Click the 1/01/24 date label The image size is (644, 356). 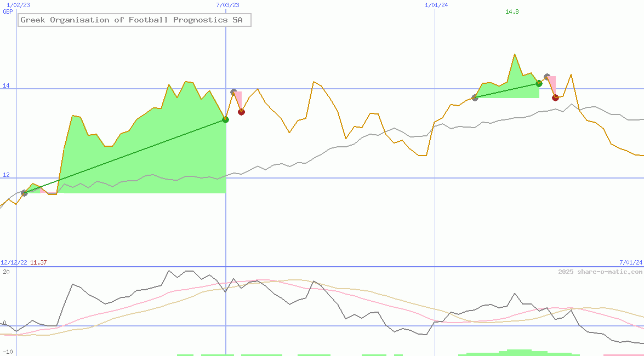pyautogui.click(x=436, y=5)
